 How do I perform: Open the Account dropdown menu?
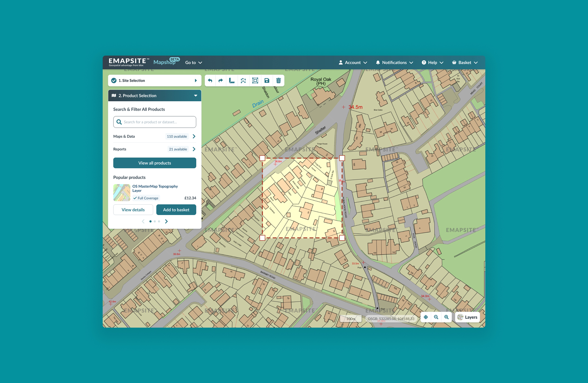point(353,62)
